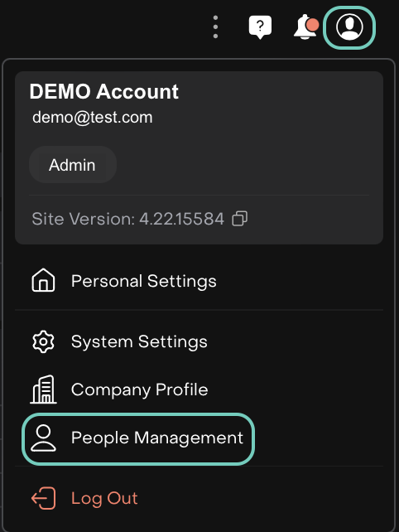This screenshot has height=532, width=399.
Task: Click the building icon beside Company Profile
Action: [43, 389]
